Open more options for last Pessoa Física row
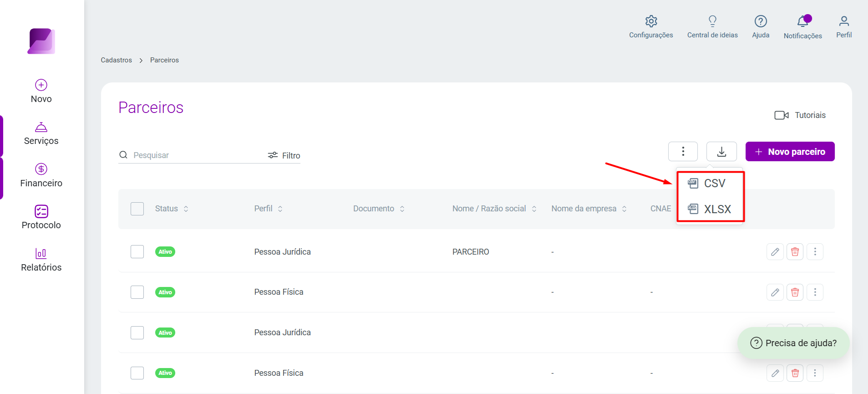 [x=815, y=373]
